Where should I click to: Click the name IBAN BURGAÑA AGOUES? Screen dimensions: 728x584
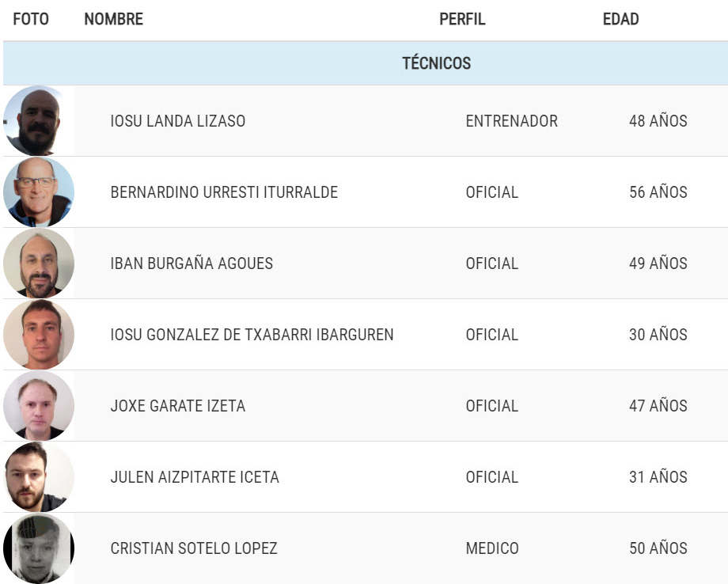tap(191, 264)
